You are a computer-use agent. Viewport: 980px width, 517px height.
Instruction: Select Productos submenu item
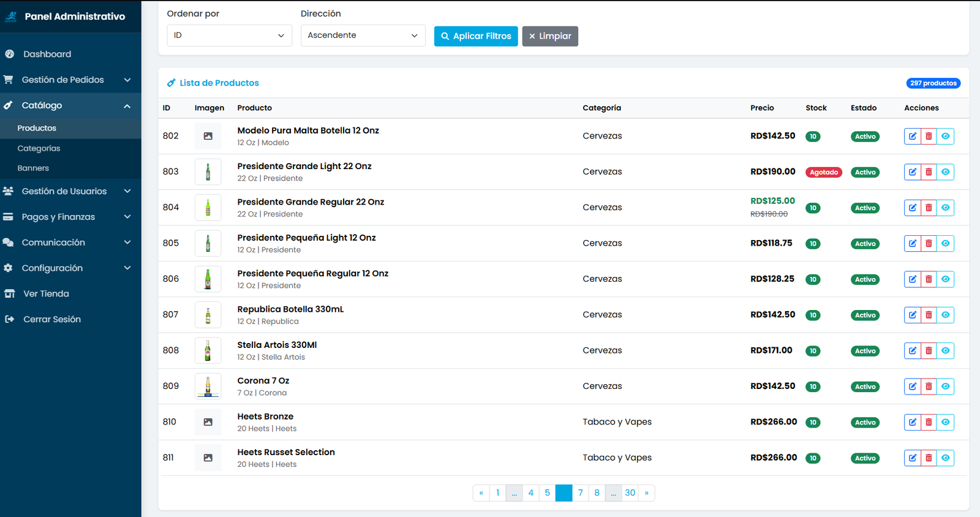(70, 128)
